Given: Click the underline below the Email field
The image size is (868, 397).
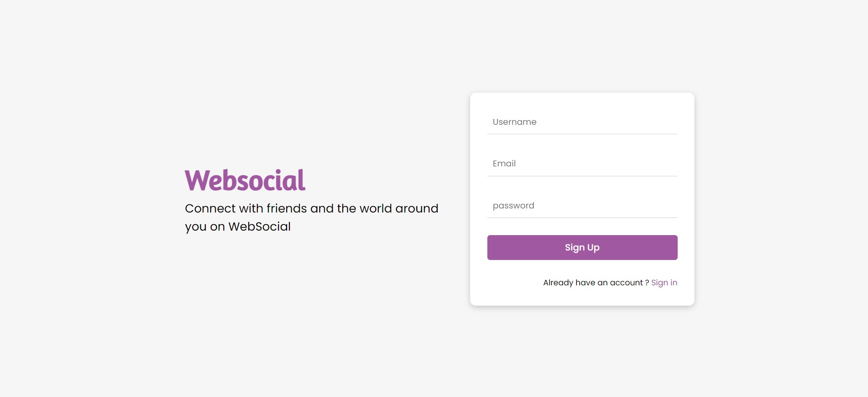Looking at the screenshot, I should click(582, 176).
